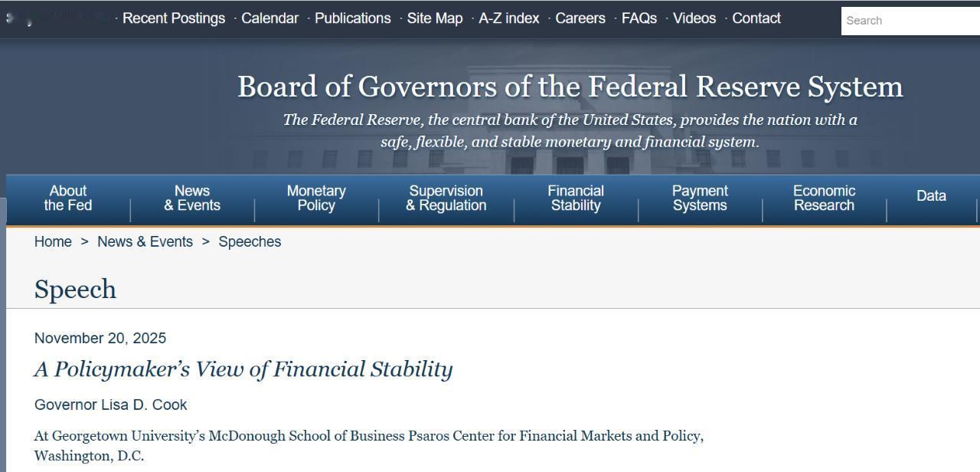Go to Home via breadcrumb

click(53, 242)
